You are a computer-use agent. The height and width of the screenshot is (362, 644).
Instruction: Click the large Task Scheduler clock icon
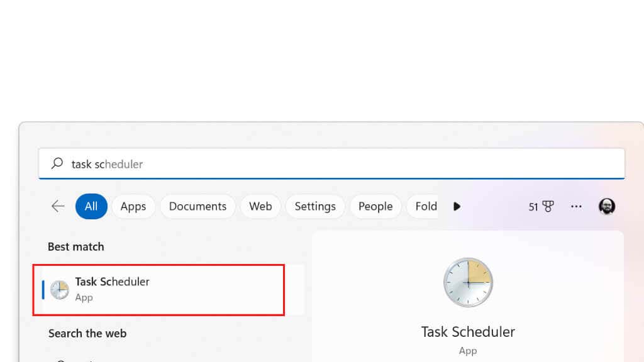point(468,282)
